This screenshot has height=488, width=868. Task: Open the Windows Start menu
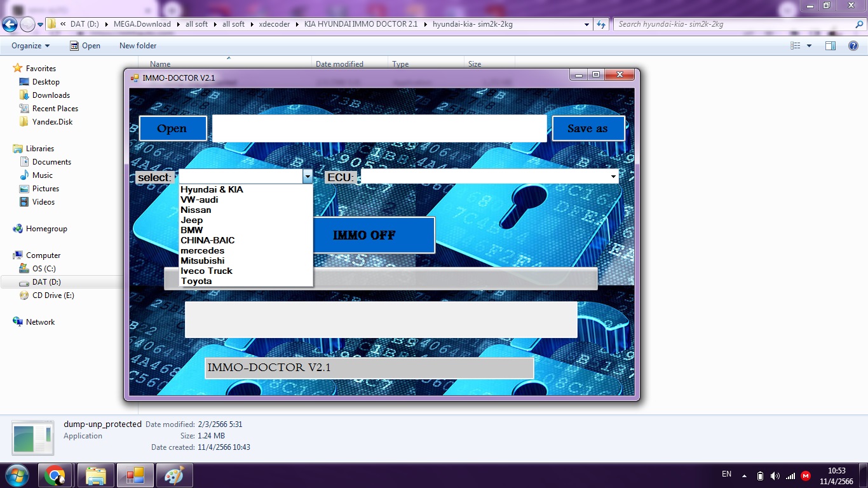(16, 475)
